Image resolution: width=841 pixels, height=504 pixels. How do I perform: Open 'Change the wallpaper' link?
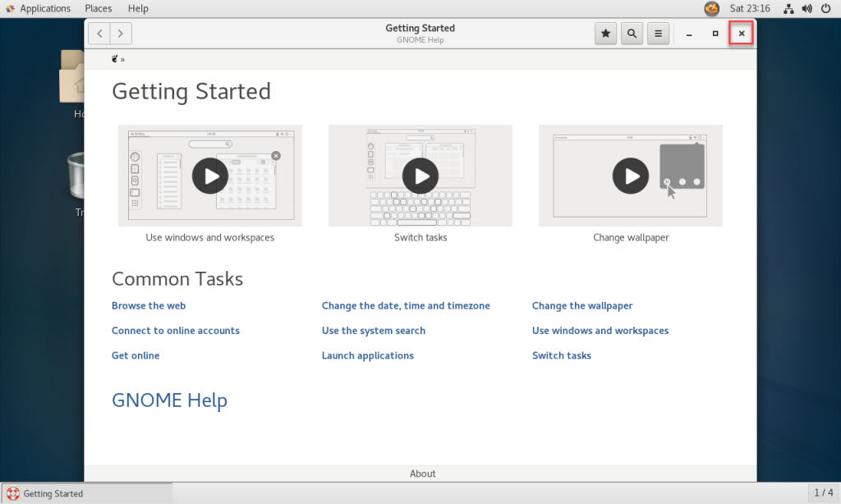(582, 305)
